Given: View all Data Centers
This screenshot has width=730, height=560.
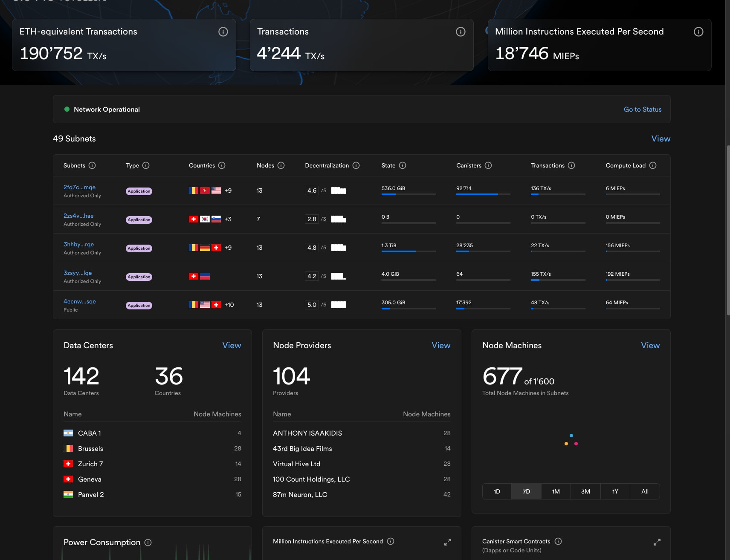Looking at the screenshot, I should point(232,345).
